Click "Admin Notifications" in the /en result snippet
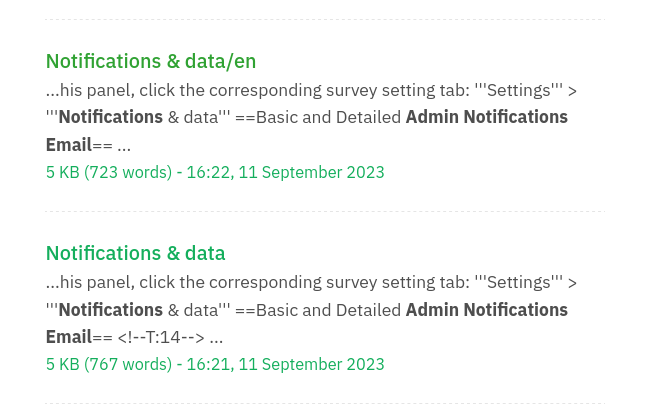Screen dimensions: 670x409 click(x=486, y=117)
